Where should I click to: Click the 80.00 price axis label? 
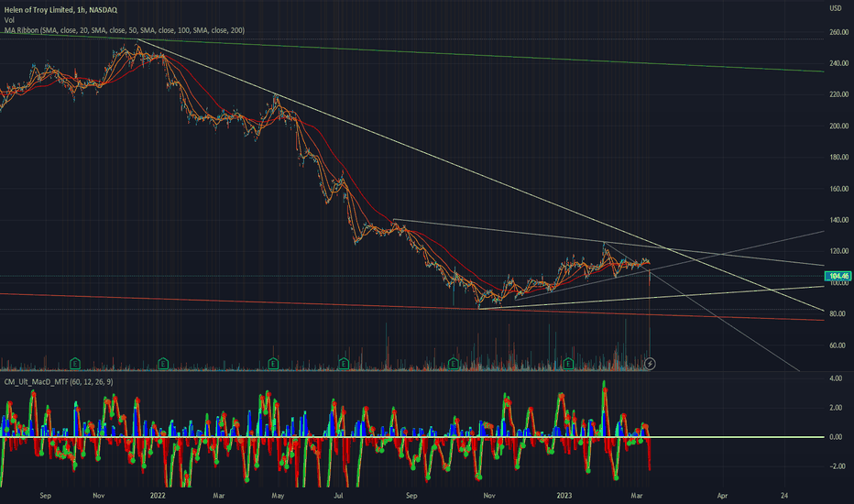[x=839, y=313]
